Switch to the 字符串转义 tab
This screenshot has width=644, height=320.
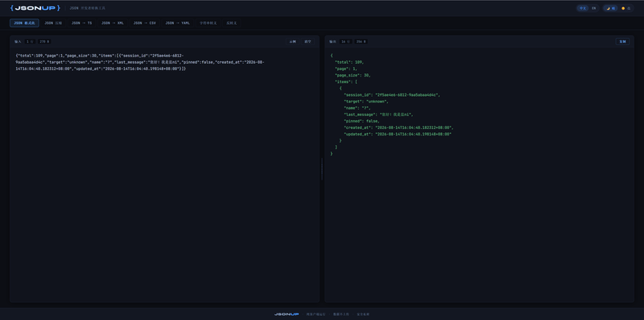coord(208,23)
